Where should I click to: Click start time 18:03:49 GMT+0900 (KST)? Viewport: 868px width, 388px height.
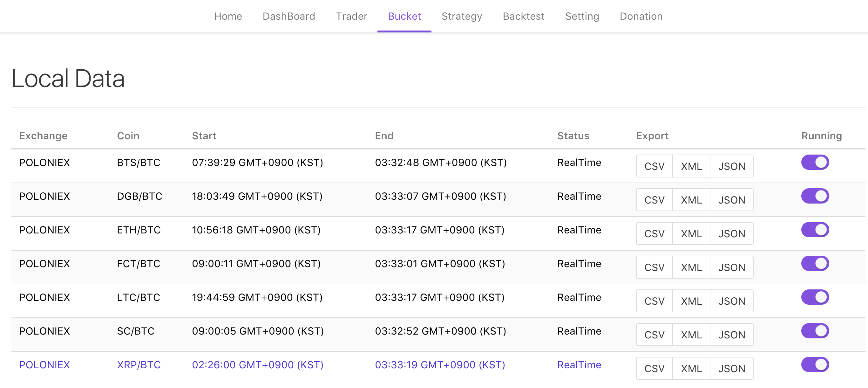pyautogui.click(x=257, y=196)
